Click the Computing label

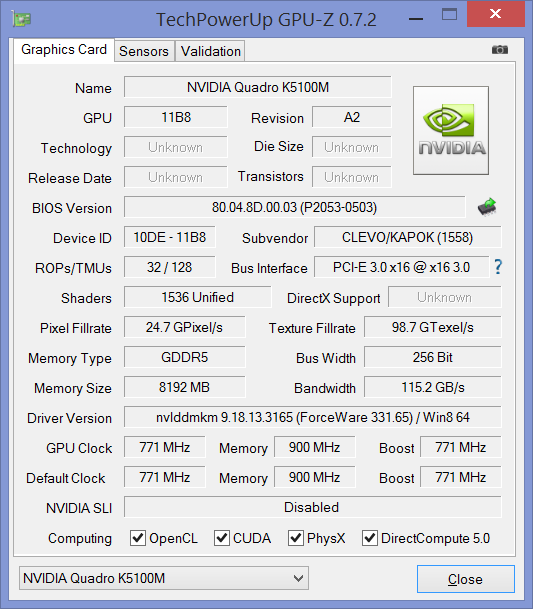80,539
